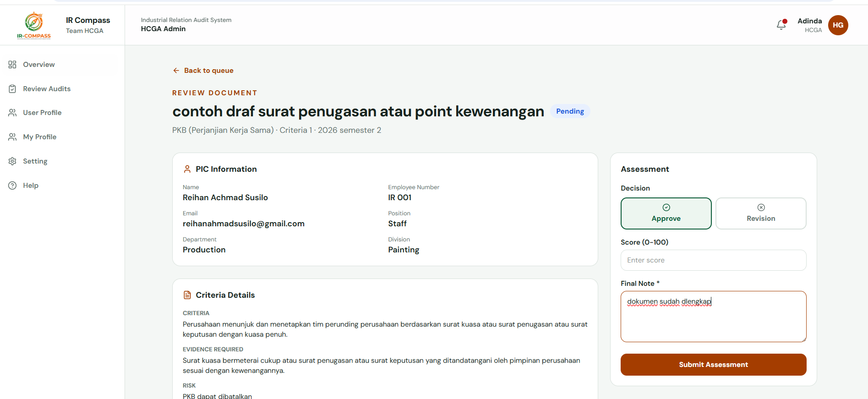Click the back arrow icon

click(x=176, y=71)
